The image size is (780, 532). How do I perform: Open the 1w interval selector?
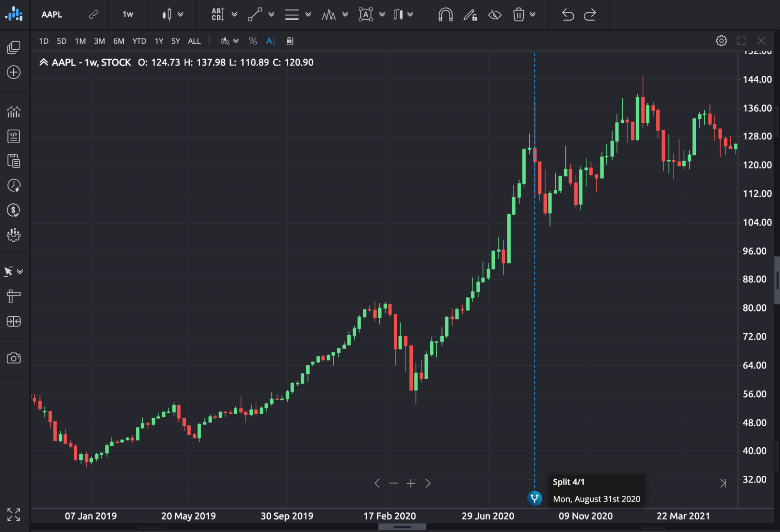pos(128,14)
